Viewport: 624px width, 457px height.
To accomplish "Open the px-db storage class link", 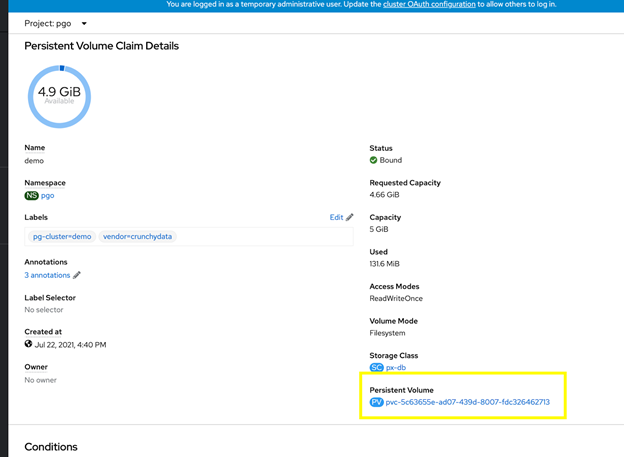I will (396, 367).
